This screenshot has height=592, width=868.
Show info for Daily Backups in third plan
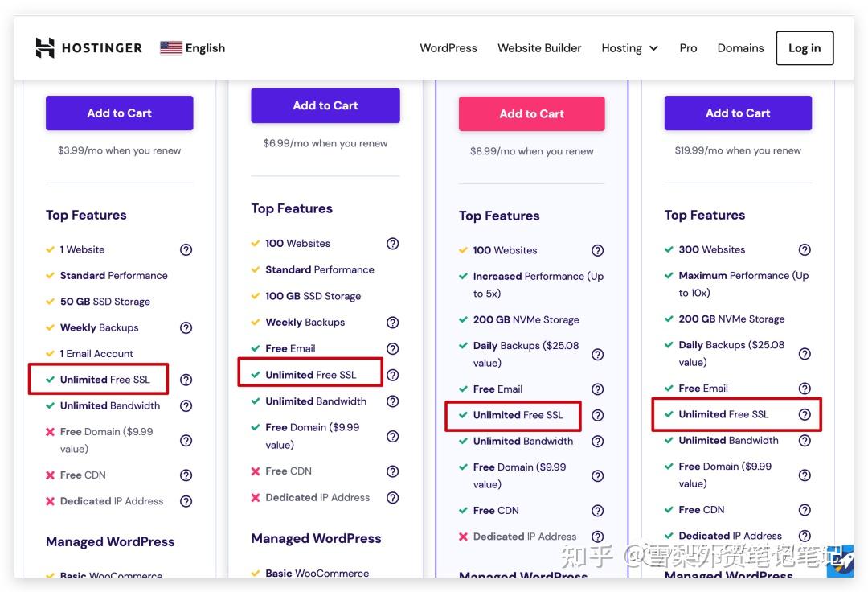[597, 355]
